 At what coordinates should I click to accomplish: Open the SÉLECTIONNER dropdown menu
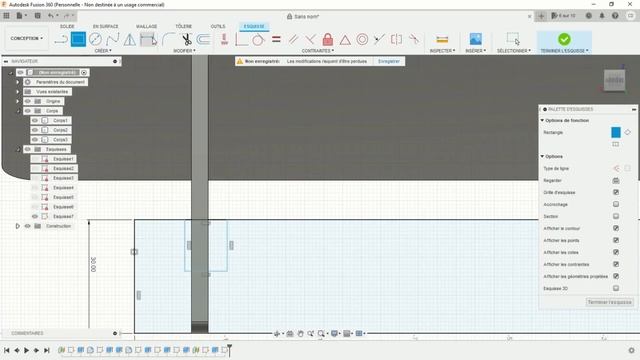pos(513,51)
